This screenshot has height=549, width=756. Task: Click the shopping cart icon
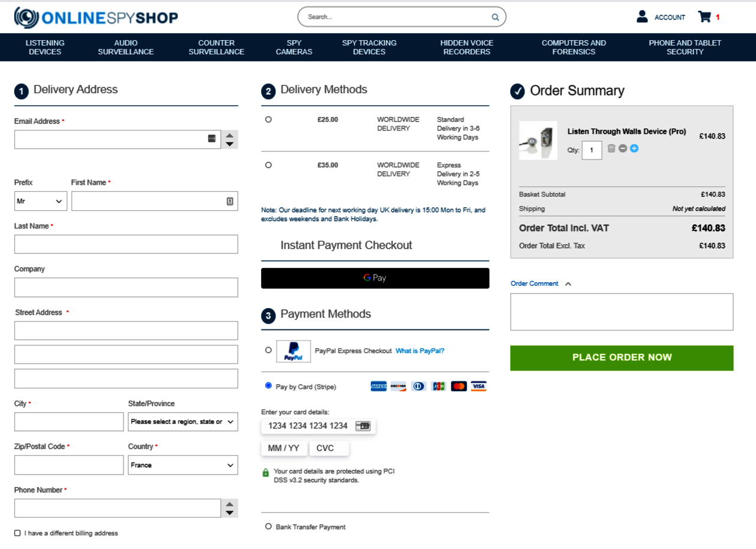tap(704, 17)
